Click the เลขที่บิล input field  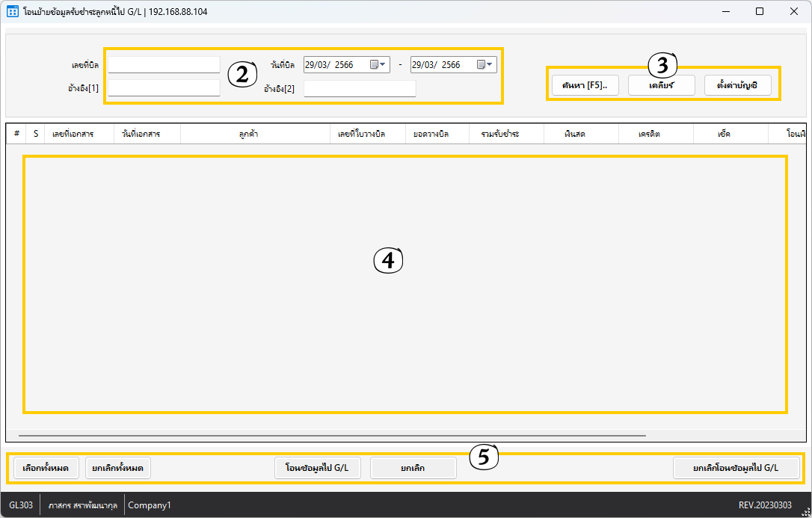164,65
